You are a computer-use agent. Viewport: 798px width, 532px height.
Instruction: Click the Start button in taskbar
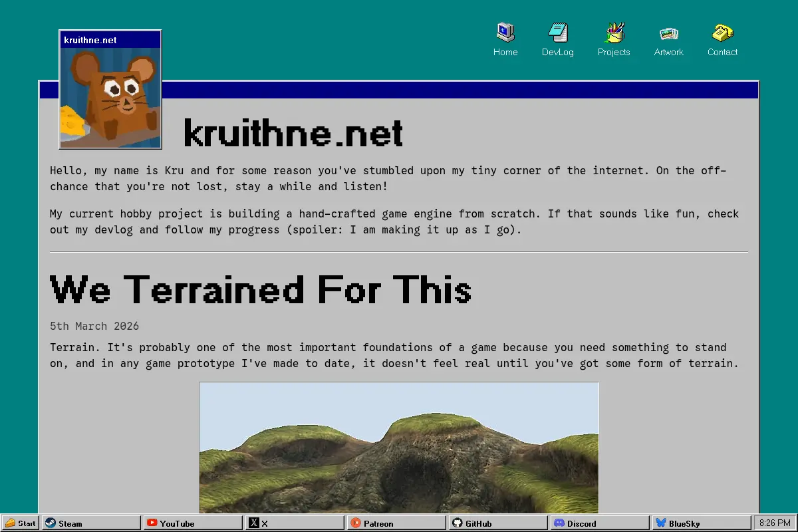point(21,523)
